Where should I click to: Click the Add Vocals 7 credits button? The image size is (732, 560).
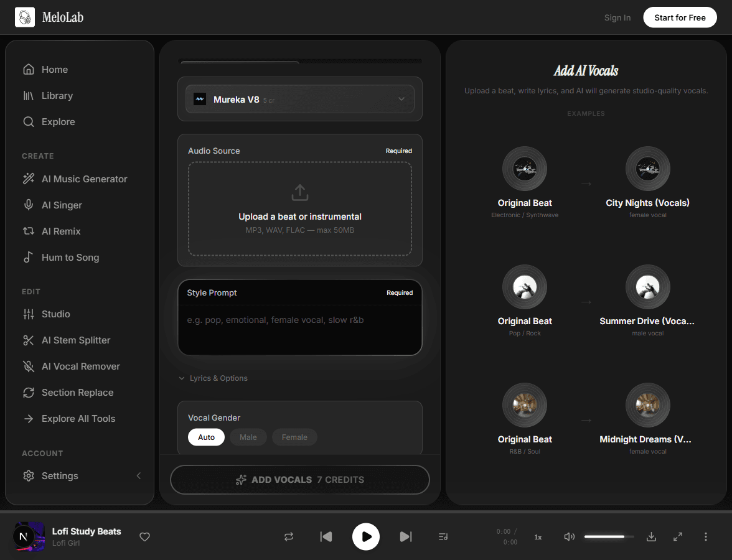click(300, 480)
